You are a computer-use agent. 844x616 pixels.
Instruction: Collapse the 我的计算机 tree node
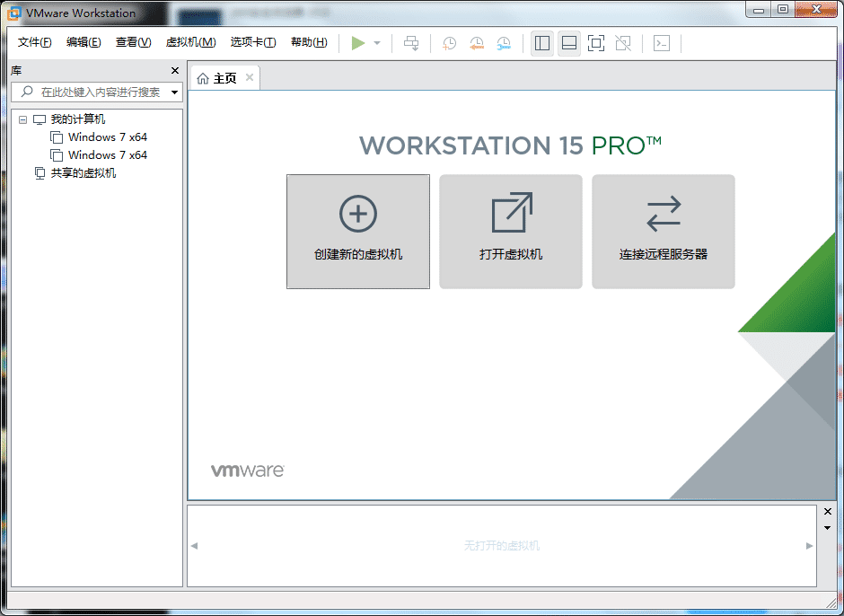(x=22, y=119)
